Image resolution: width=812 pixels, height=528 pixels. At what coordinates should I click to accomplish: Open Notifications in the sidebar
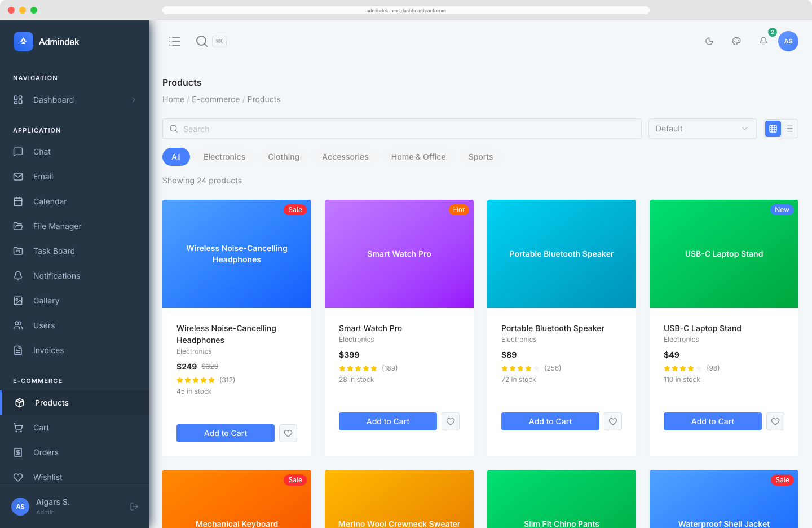[74, 276]
